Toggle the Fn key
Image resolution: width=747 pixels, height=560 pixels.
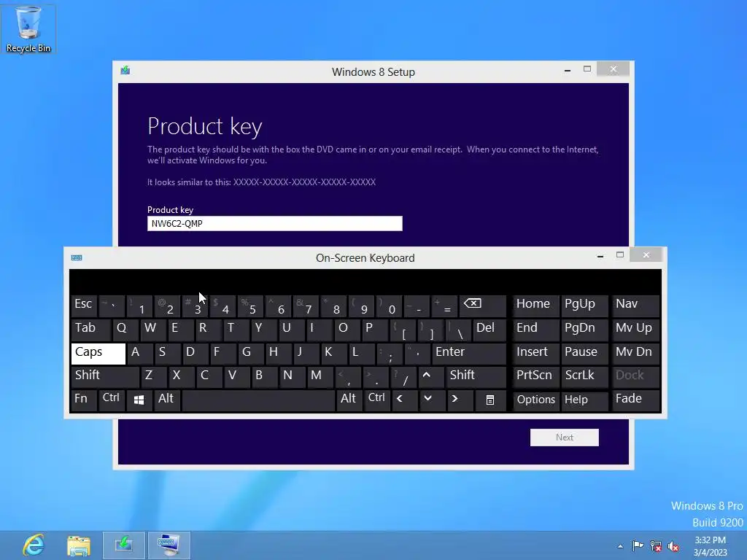pyautogui.click(x=84, y=400)
